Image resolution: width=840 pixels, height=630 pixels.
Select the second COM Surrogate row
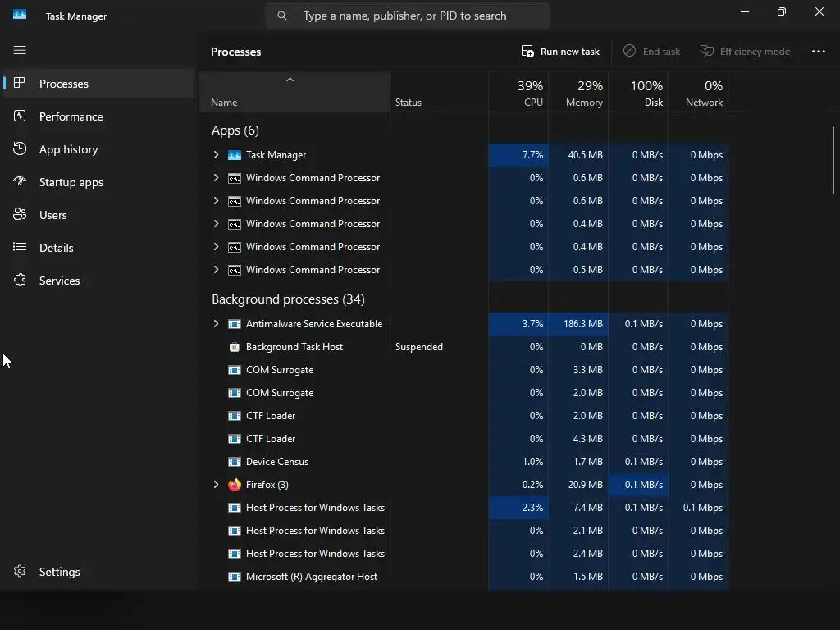(463, 393)
